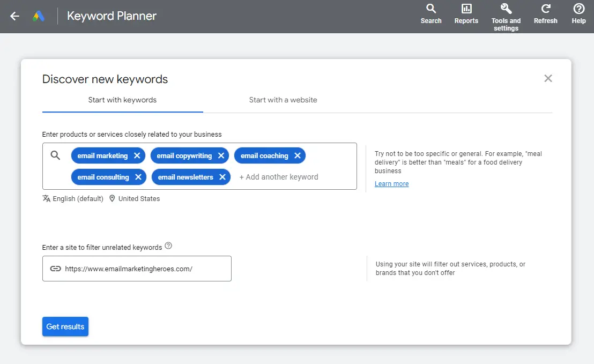Change location from United States

[135, 198]
